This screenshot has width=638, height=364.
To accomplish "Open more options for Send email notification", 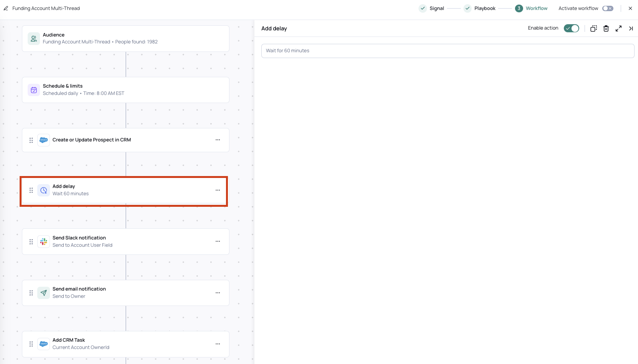I will (x=218, y=293).
